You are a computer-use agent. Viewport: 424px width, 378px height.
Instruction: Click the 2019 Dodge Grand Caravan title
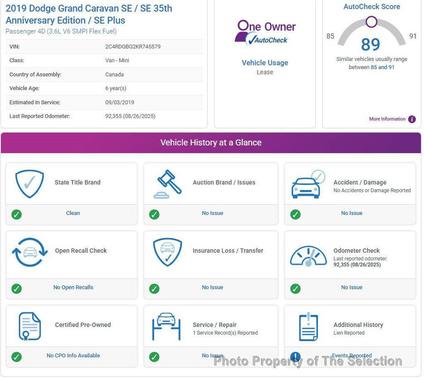click(x=89, y=14)
